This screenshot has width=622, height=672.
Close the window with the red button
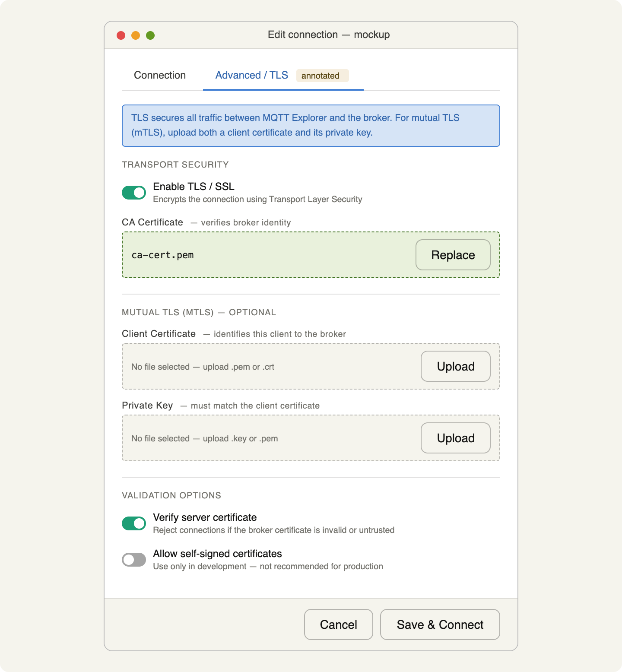121,35
